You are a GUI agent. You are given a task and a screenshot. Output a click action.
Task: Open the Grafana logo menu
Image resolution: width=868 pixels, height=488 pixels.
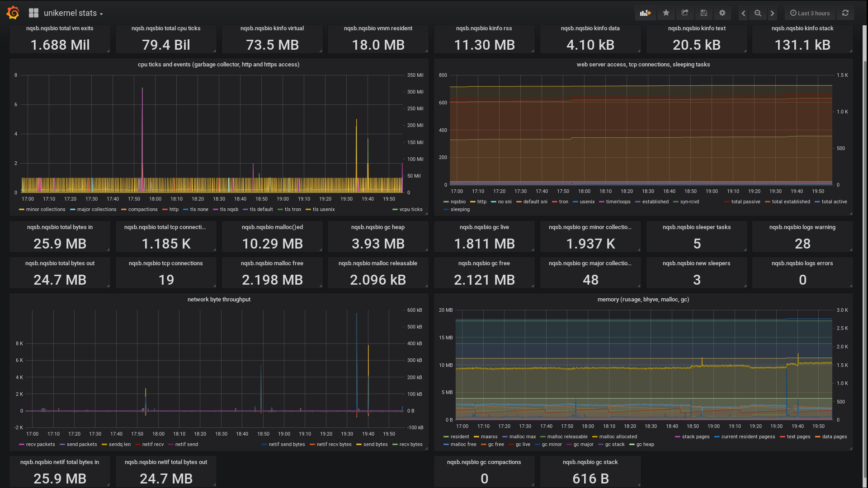coord(13,13)
